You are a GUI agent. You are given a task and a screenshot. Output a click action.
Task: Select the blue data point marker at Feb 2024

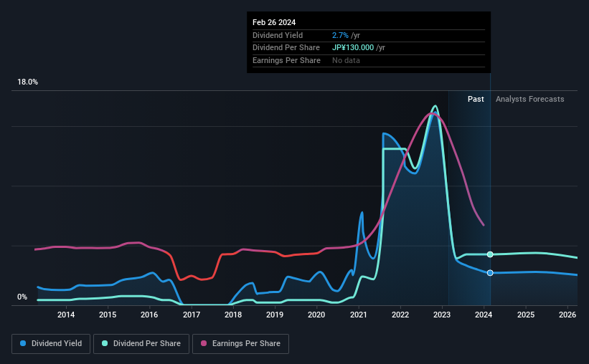click(x=490, y=273)
